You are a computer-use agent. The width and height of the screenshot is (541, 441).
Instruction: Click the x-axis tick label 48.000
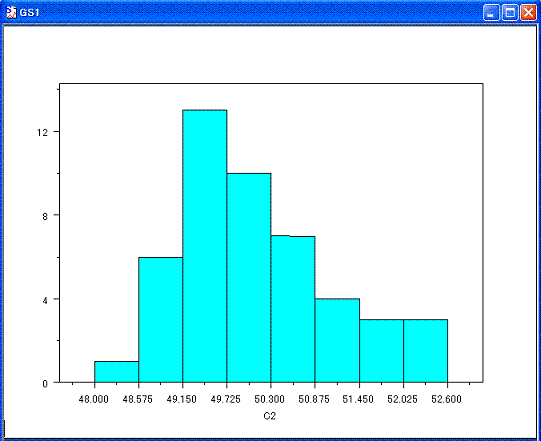(94, 399)
